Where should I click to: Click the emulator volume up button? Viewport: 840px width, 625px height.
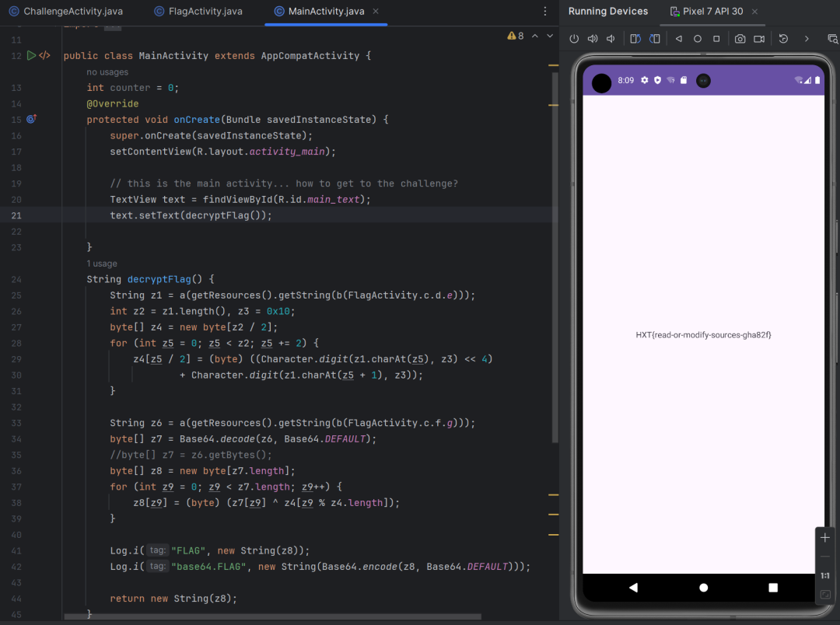(x=593, y=39)
